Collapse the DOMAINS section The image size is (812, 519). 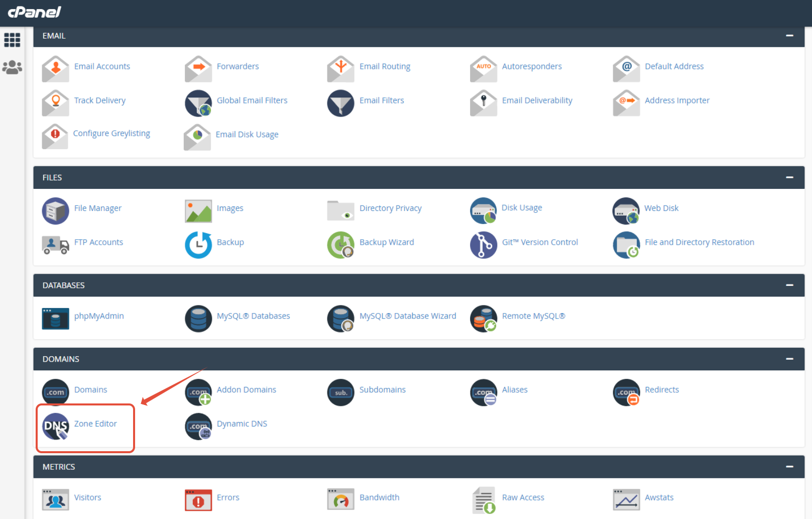coord(789,359)
